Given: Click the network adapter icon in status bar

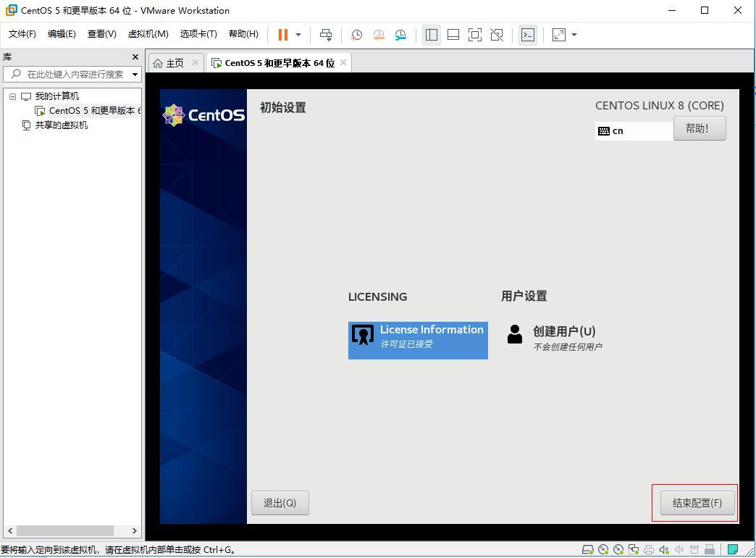Looking at the screenshot, I should pyautogui.click(x=634, y=549).
